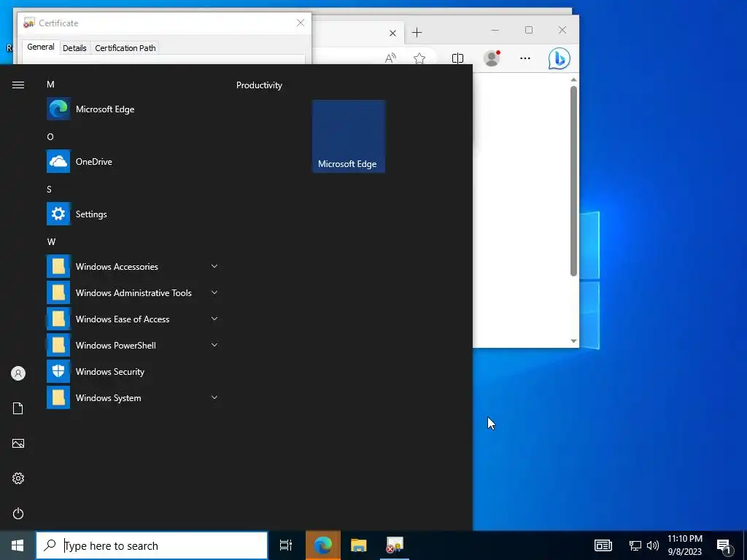Image resolution: width=747 pixels, height=560 pixels.
Task: Click the Power icon in Start sidebar
Action: pyautogui.click(x=18, y=513)
